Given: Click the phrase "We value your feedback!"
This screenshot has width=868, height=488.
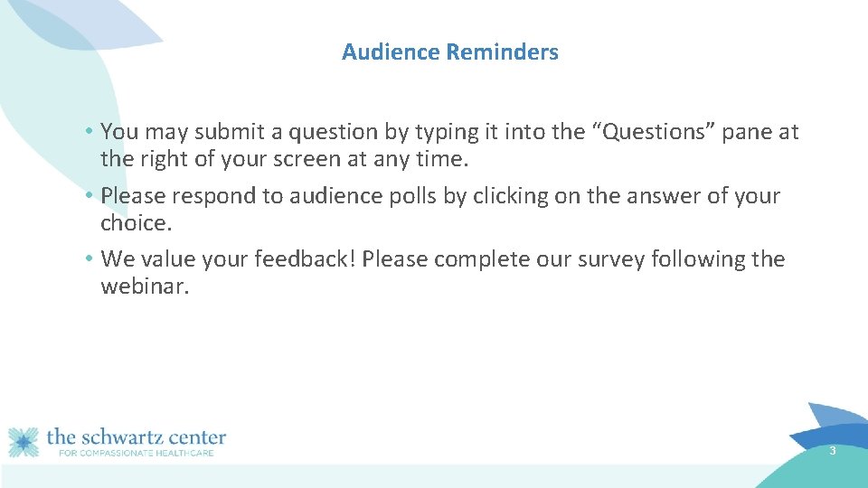Looking at the screenshot, I should point(230,259).
